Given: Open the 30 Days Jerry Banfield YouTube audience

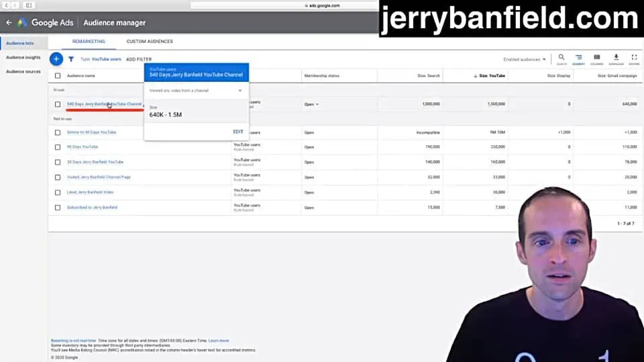Looking at the screenshot, I should (95, 162).
